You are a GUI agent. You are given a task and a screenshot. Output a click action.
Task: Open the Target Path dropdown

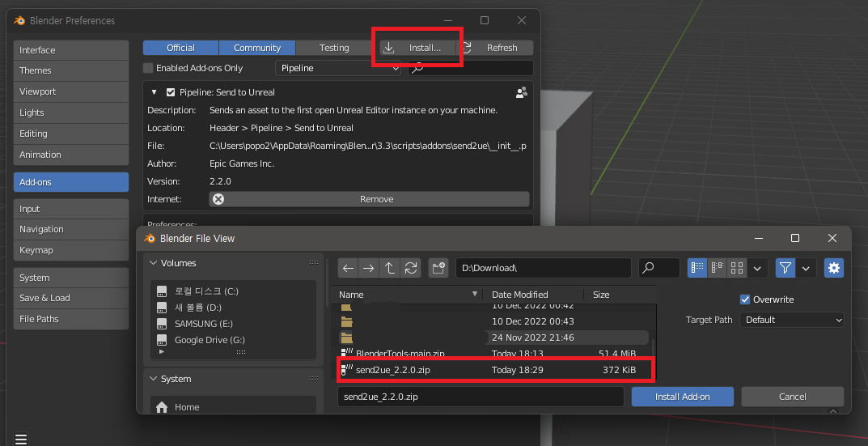pyautogui.click(x=792, y=320)
